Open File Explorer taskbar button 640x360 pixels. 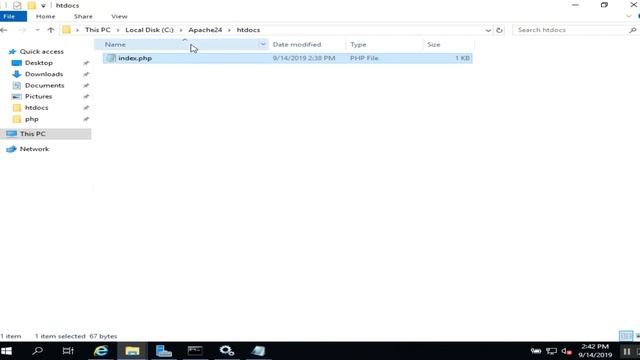tap(132, 351)
